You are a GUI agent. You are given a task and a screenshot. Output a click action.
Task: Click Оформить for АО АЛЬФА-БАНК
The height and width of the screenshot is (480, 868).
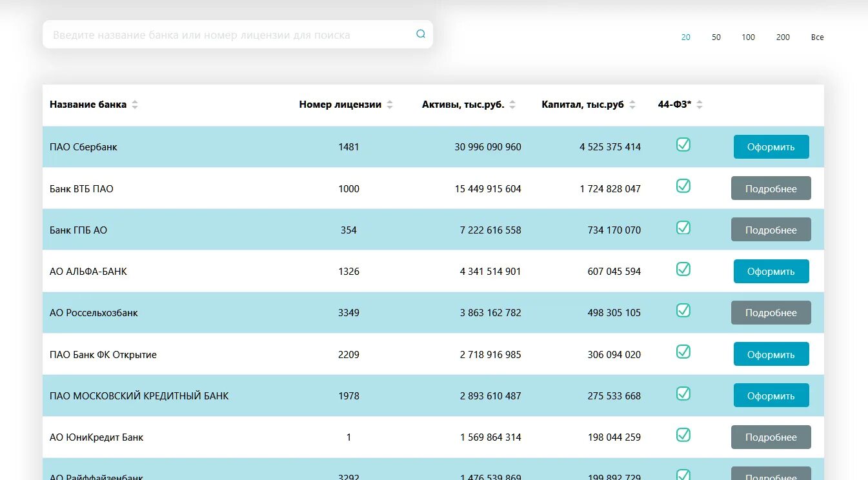click(771, 272)
